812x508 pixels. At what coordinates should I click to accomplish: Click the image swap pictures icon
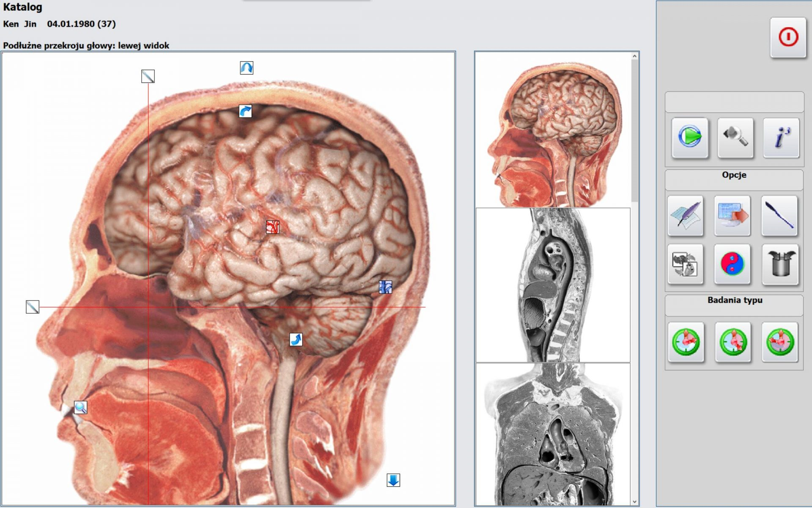pyautogui.click(x=686, y=264)
